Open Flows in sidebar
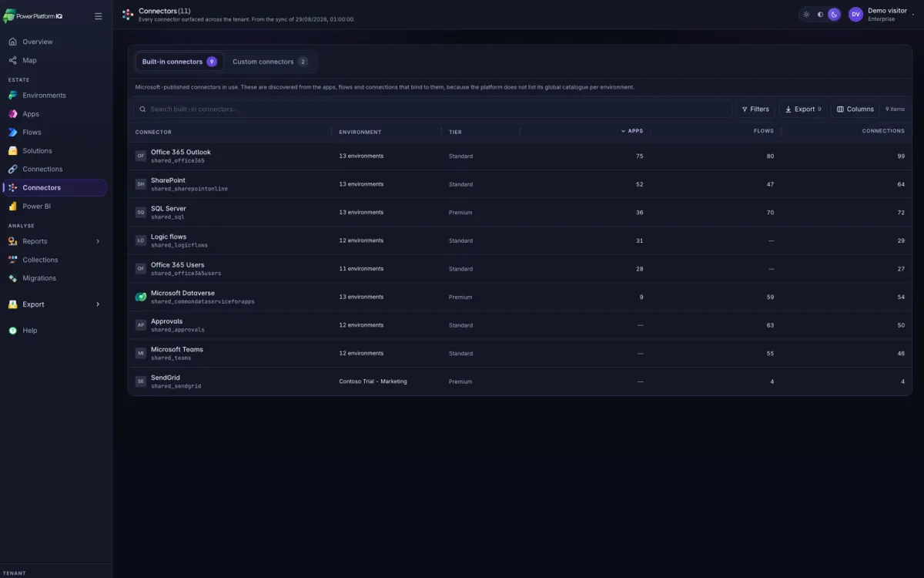 click(55, 133)
